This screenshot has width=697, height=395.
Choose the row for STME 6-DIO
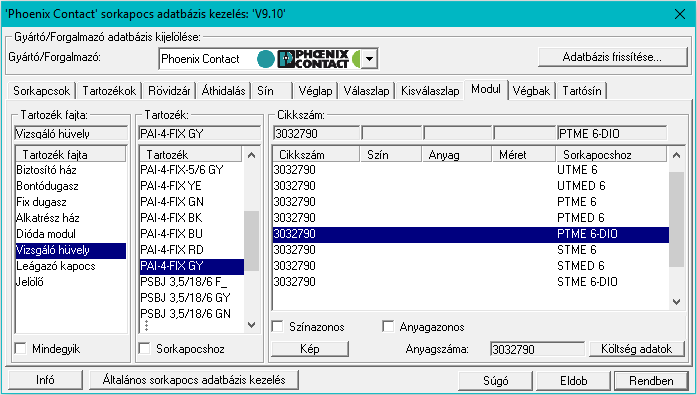click(470, 282)
